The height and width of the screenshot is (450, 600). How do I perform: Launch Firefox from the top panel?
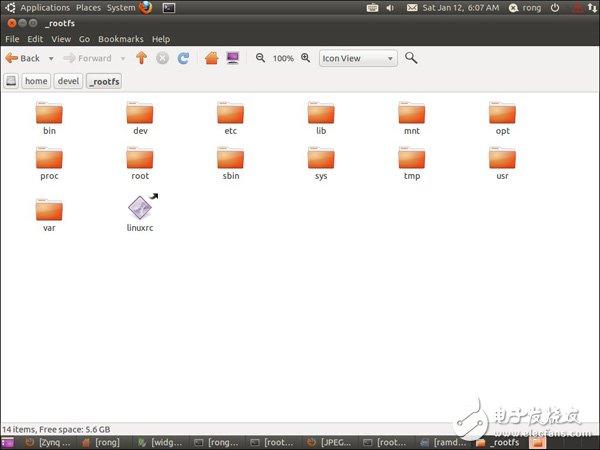[x=146, y=7]
